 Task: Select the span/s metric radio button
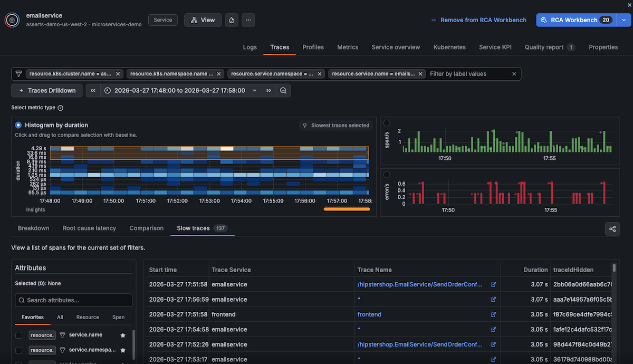[387, 123]
